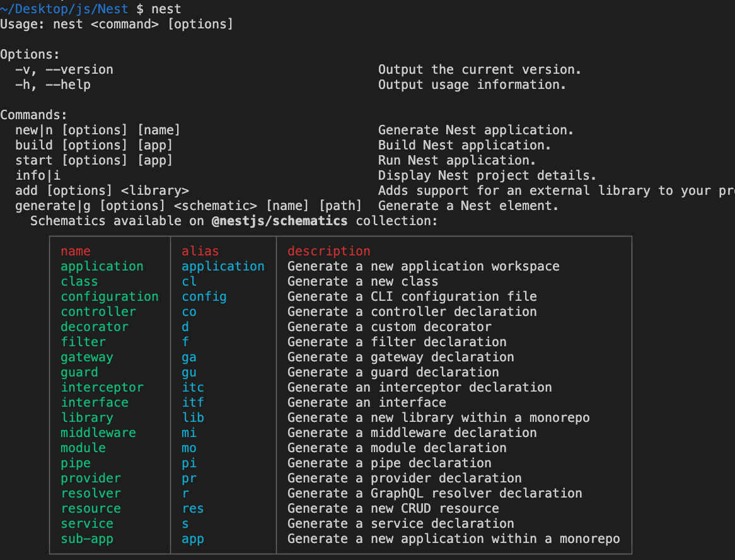Viewport: 735px width, 560px height.
Task: Click the 'pr' alias
Action: (189, 479)
